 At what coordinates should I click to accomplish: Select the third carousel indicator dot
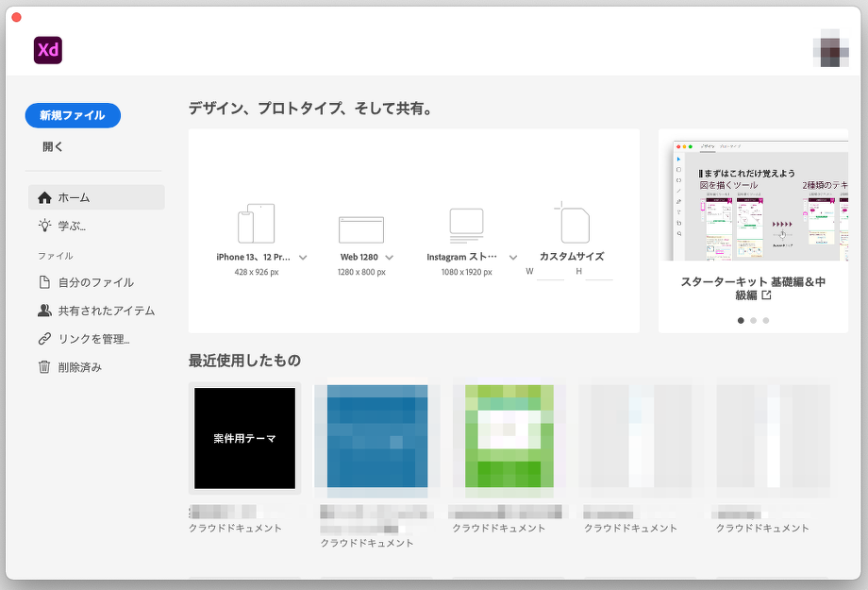pos(765,321)
